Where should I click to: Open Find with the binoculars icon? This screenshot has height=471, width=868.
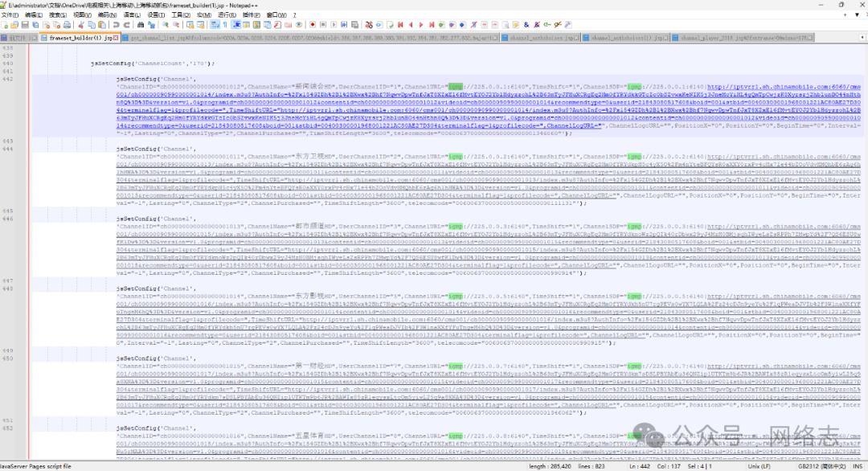141,25
